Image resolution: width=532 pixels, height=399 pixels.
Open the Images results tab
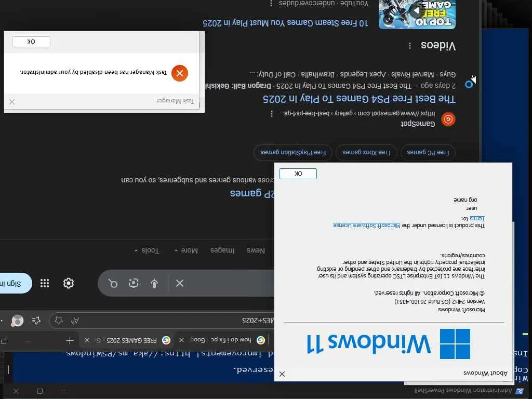pyautogui.click(x=222, y=250)
